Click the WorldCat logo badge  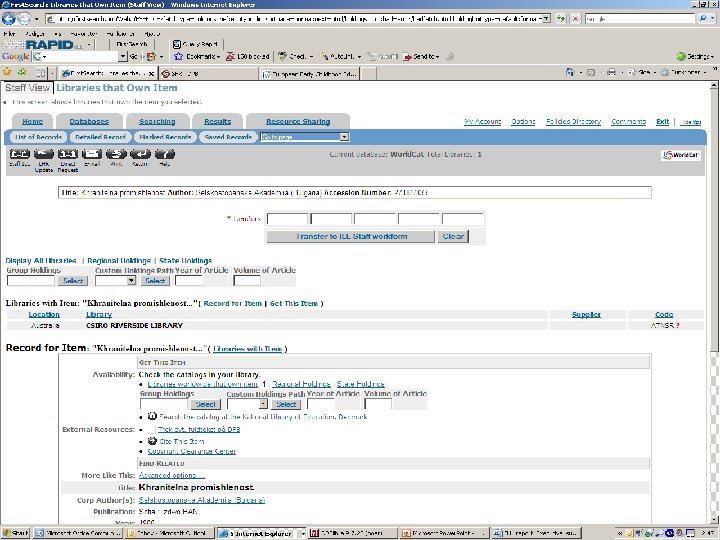click(x=681, y=155)
